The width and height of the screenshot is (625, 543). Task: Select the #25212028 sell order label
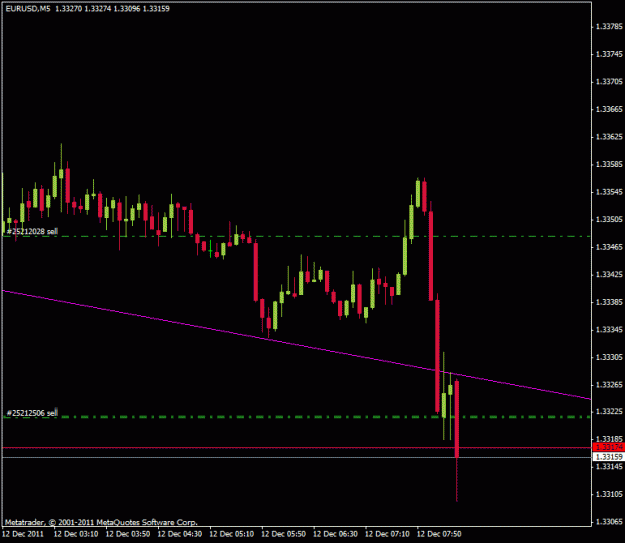(32, 231)
